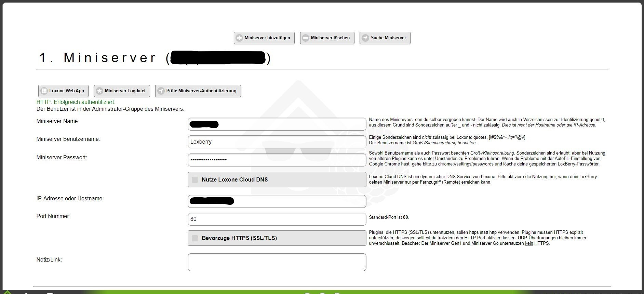Click the minus icon on Miniserver löschen
Viewport: 644px width, 294px height.
coord(306,38)
